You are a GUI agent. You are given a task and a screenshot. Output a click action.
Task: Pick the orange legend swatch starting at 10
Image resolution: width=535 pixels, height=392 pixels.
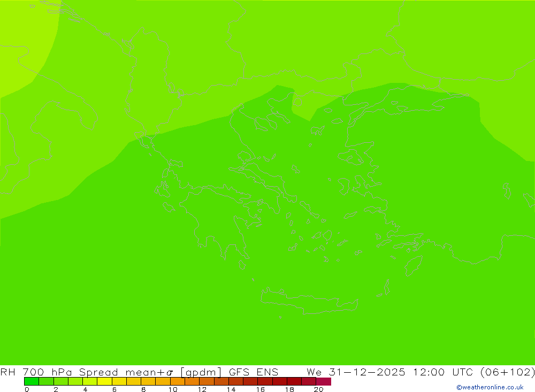tap(178, 381)
